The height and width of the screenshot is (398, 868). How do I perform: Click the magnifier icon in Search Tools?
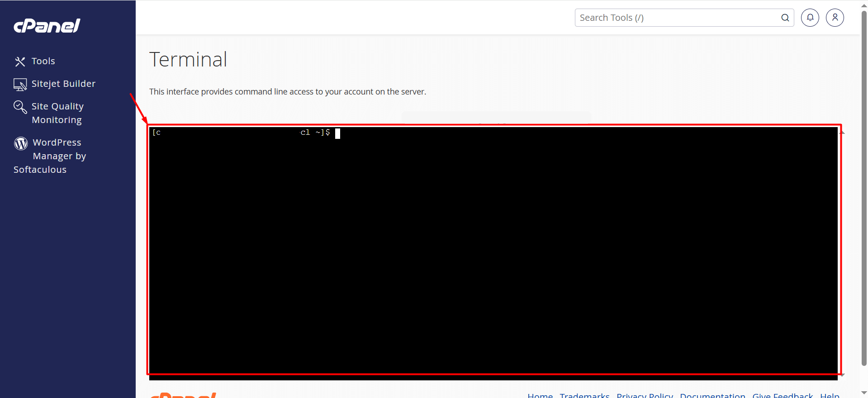[785, 18]
